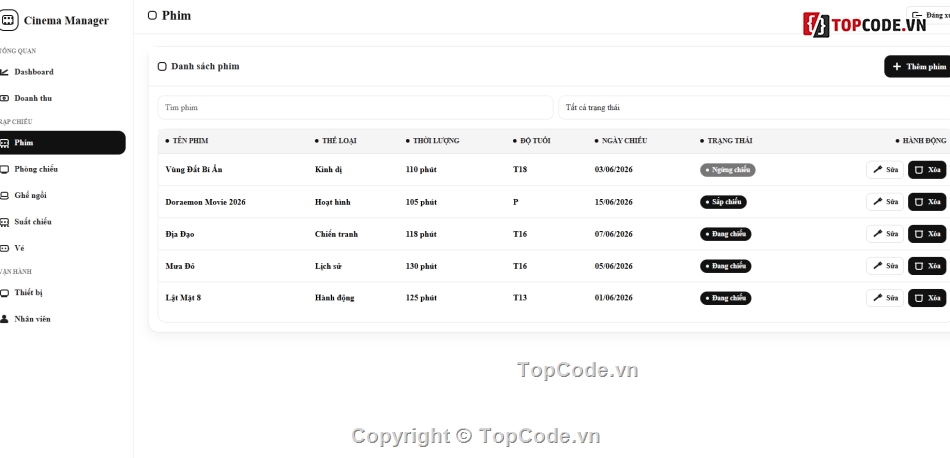Click the Nhân viên person icon

click(4, 319)
